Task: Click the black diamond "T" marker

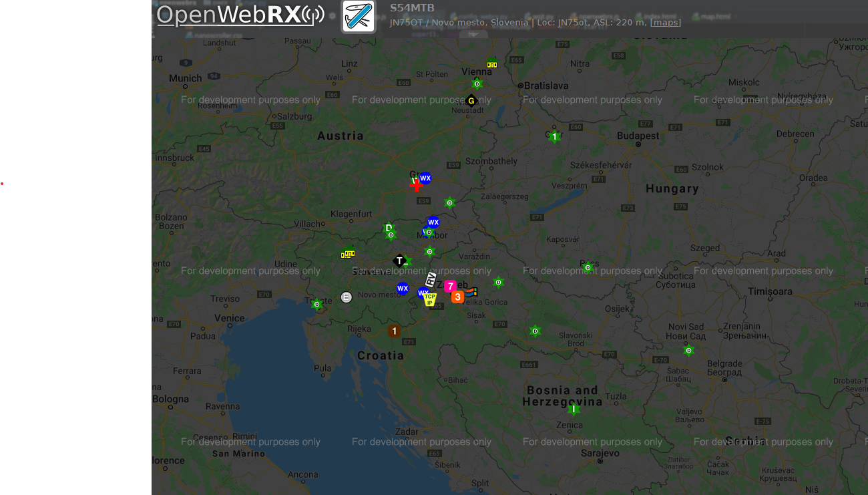Action: pos(399,261)
